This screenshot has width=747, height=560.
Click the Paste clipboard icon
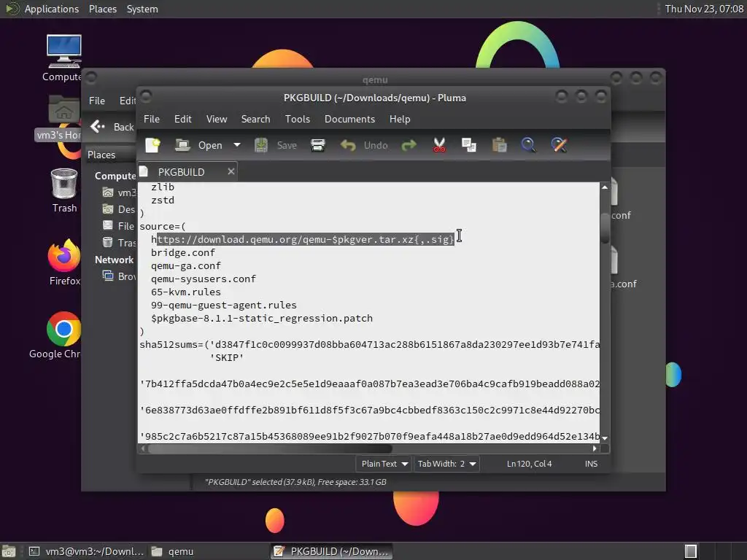[499, 145]
